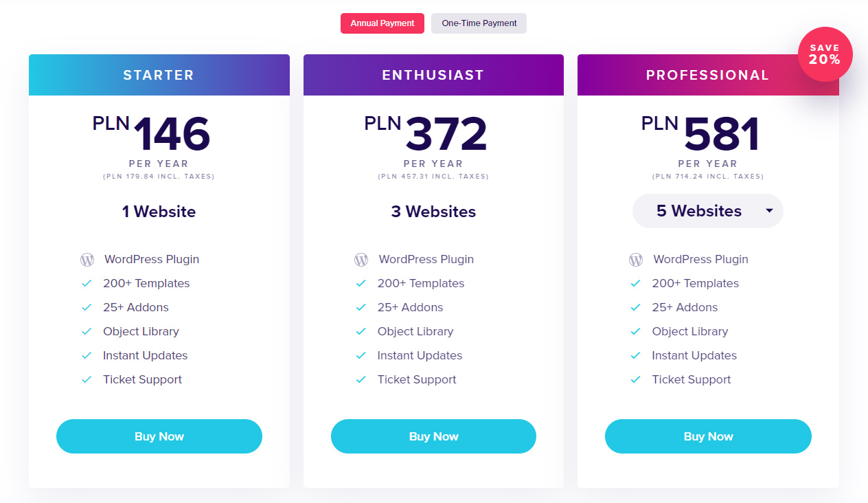The image size is (868, 503).
Task: Switch to Annual Payment option
Action: pos(382,23)
